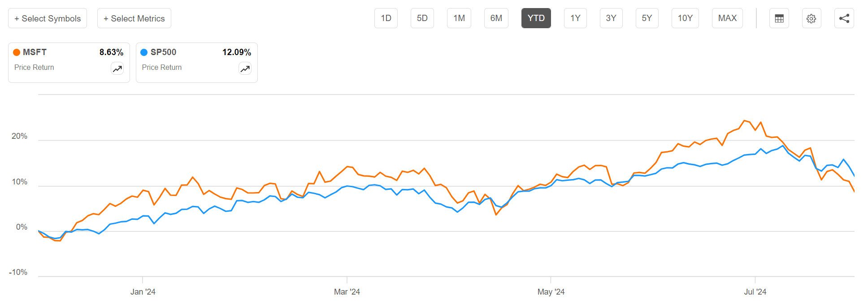The image size is (868, 308).
Task: Show the 6M time range
Action: tap(496, 18)
